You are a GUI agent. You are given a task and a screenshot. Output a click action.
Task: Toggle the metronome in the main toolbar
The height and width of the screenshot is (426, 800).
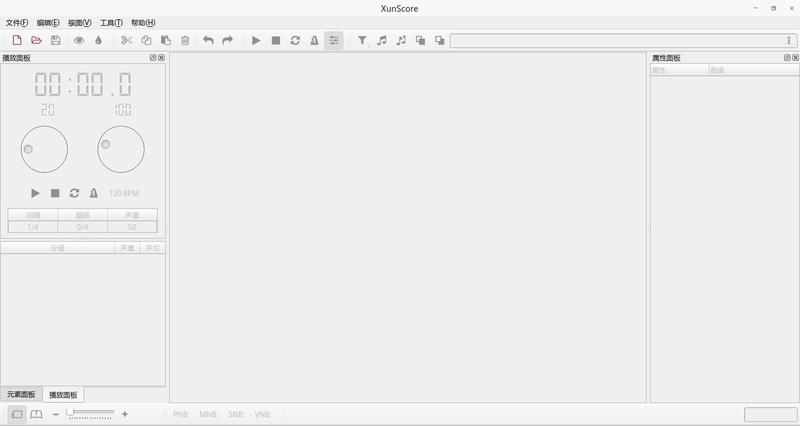coord(314,41)
